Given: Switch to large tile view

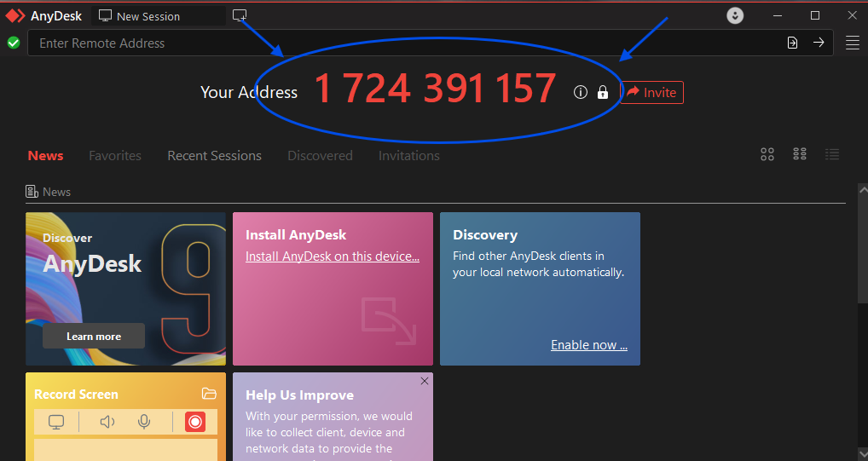Looking at the screenshot, I should coord(767,154).
